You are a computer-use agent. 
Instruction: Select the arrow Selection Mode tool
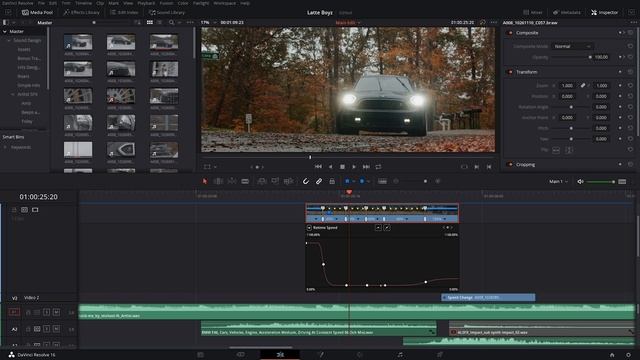click(205, 181)
